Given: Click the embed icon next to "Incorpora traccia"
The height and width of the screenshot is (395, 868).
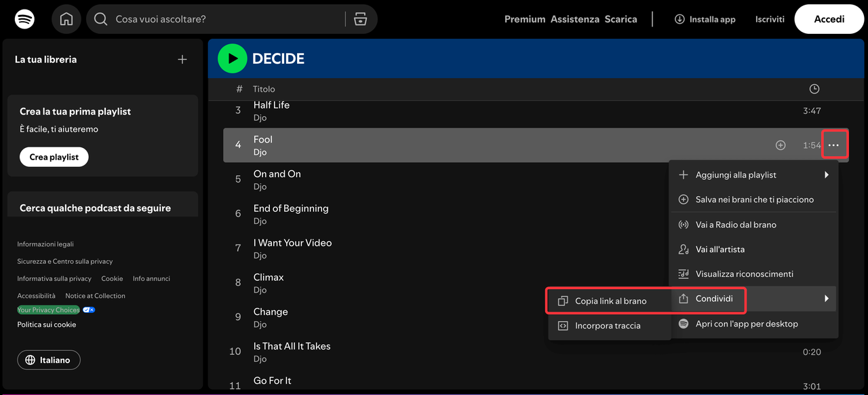Looking at the screenshot, I should click(563, 325).
